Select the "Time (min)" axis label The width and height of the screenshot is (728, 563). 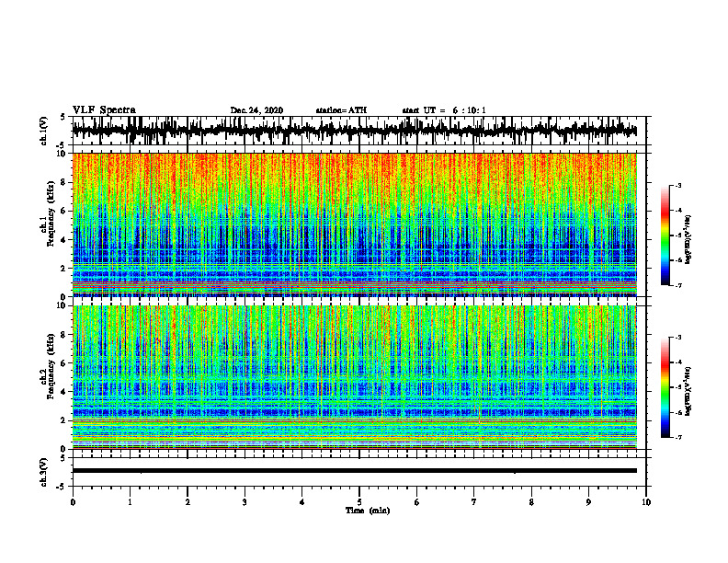click(x=368, y=511)
